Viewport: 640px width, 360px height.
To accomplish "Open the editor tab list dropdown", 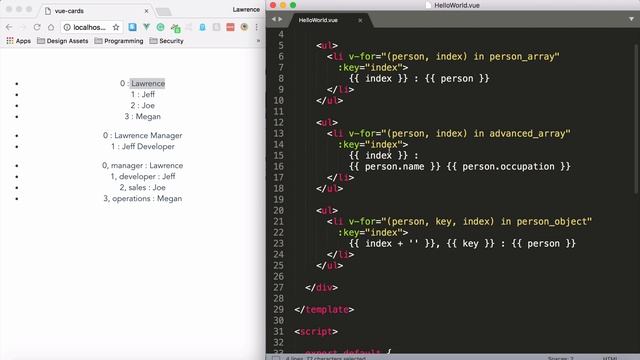I will tap(631, 19).
